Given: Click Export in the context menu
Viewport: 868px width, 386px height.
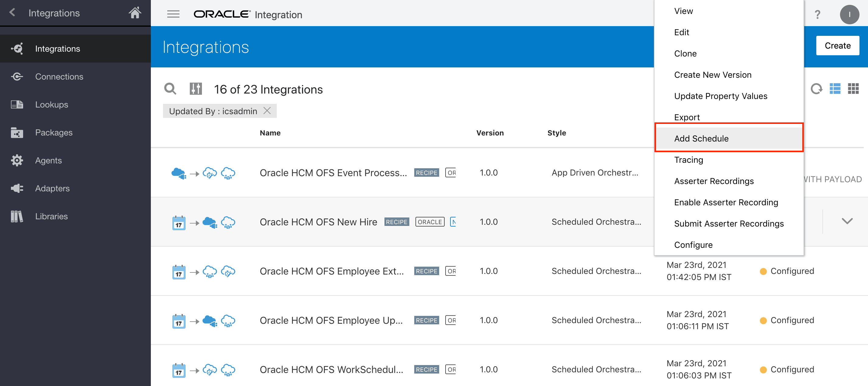Looking at the screenshot, I should (x=687, y=117).
